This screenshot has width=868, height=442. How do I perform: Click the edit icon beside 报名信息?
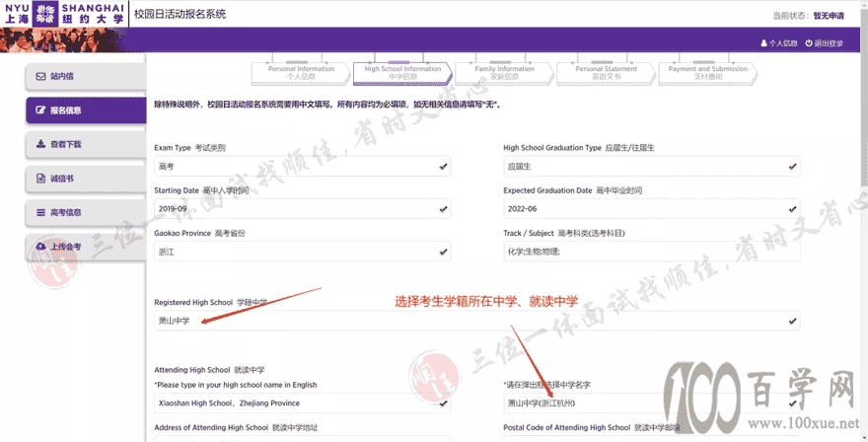pos(41,110)
